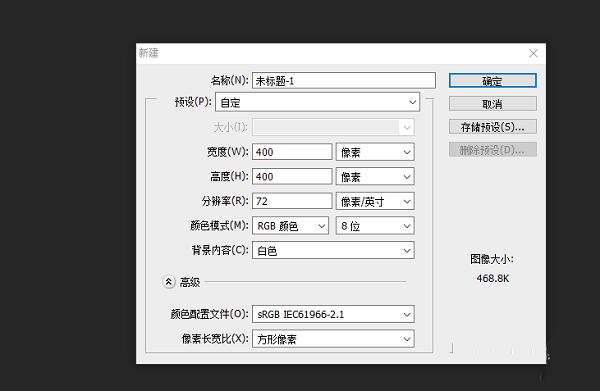Open the 宽度 unit dropdown 像素
The height and width of the screenshot is (391, 600).
(375, 152)
